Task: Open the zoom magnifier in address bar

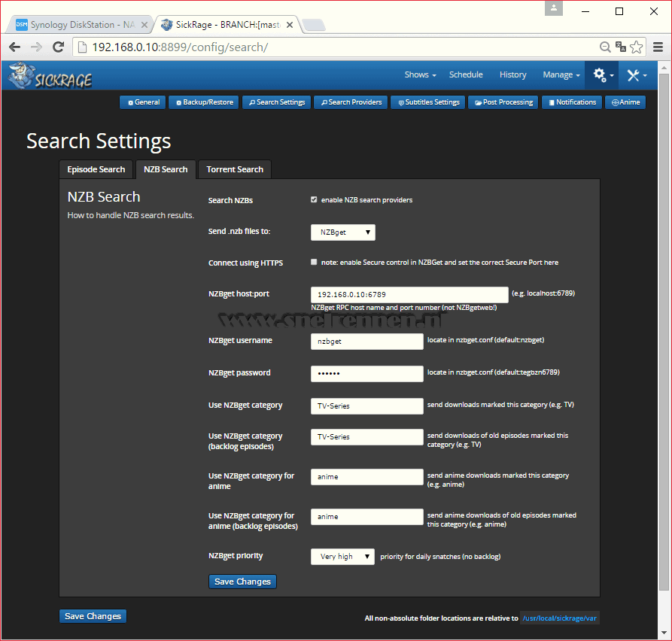Action: (605, 47)
